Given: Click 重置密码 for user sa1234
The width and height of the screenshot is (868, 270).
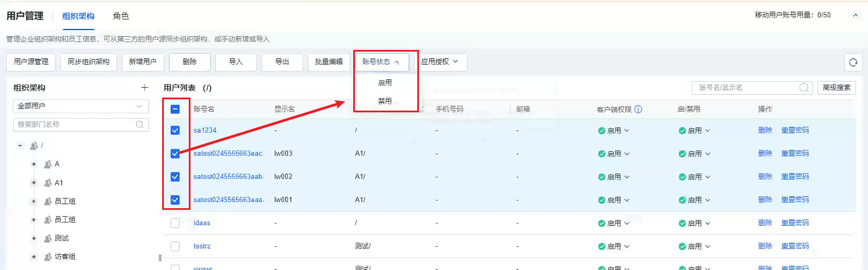Looking at the screenshot, I should 795,130.
